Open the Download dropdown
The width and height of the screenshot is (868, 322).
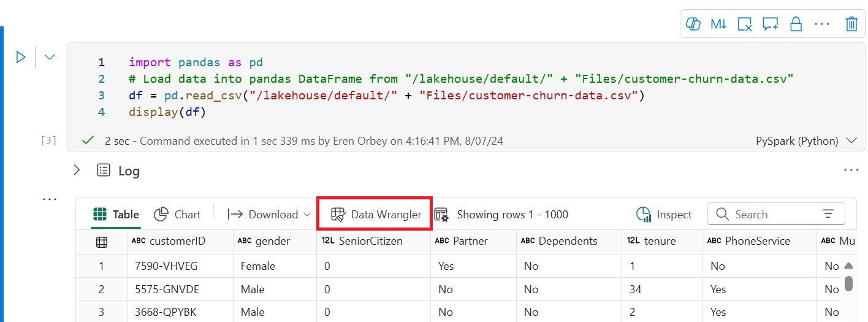click(x=270, y=214)
